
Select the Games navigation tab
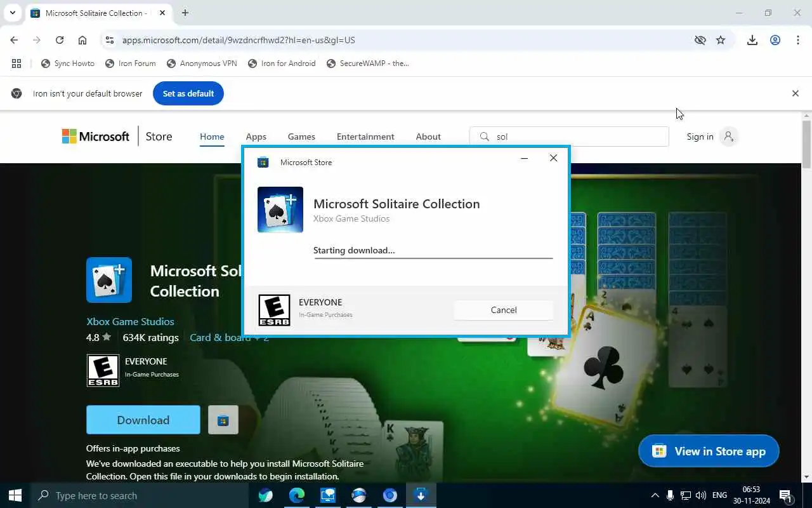coord(301,137)
